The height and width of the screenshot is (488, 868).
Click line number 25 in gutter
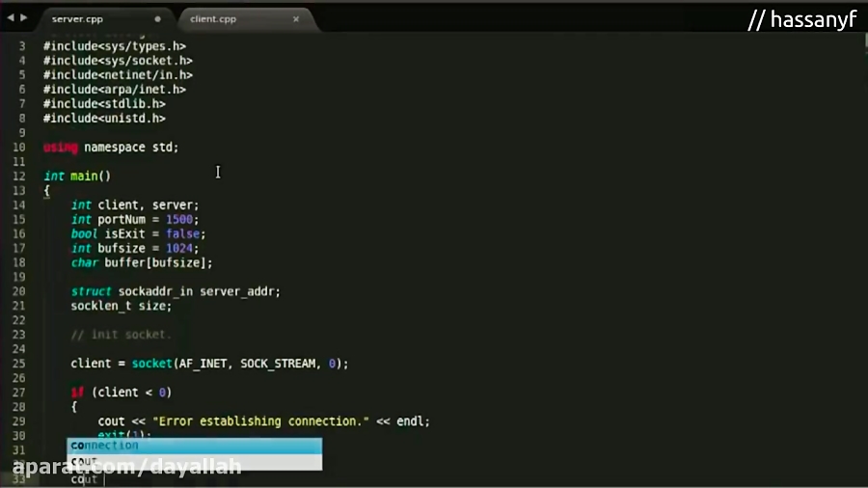click(19, 364)
